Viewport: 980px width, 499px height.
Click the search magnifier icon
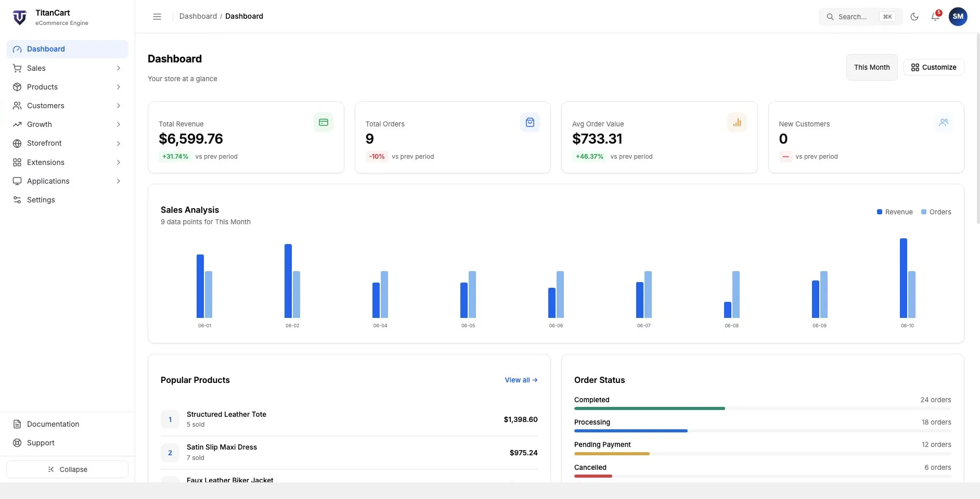(830, 17)
